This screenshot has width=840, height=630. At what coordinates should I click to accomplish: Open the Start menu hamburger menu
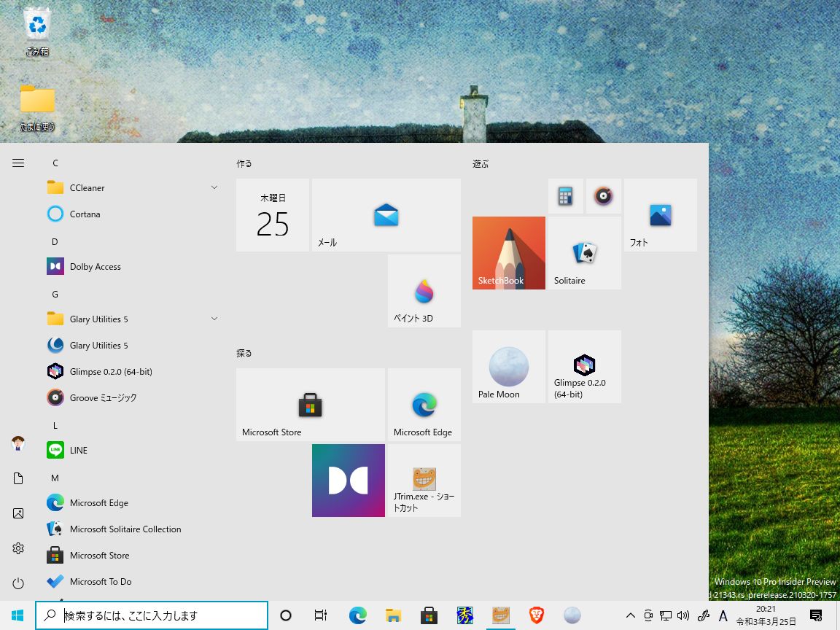(18, 163)
